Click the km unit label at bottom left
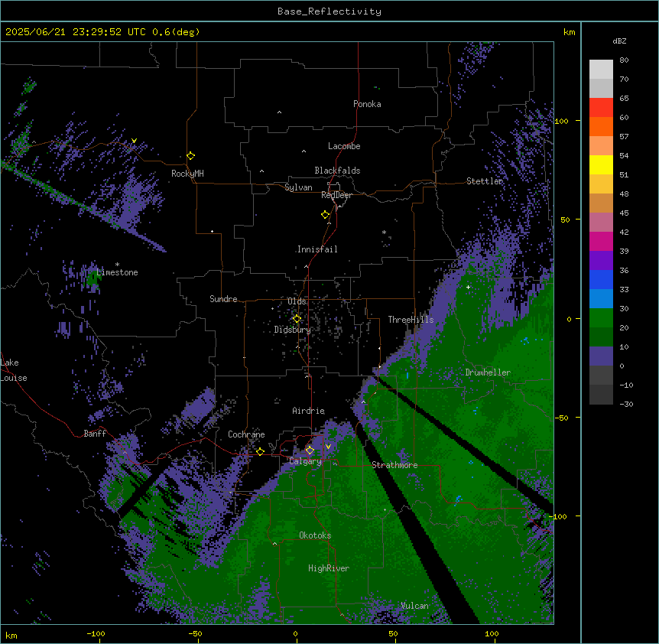The image size is (659, 644). 11,635
